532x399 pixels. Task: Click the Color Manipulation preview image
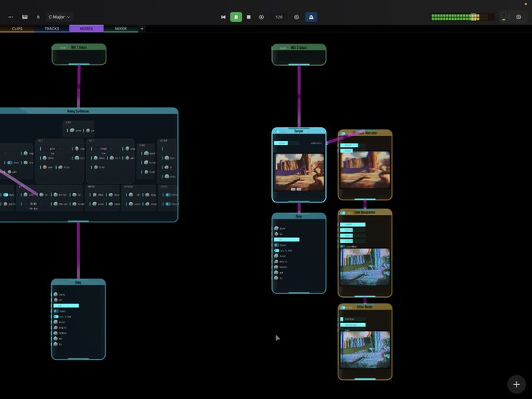[x=365, y=267]
